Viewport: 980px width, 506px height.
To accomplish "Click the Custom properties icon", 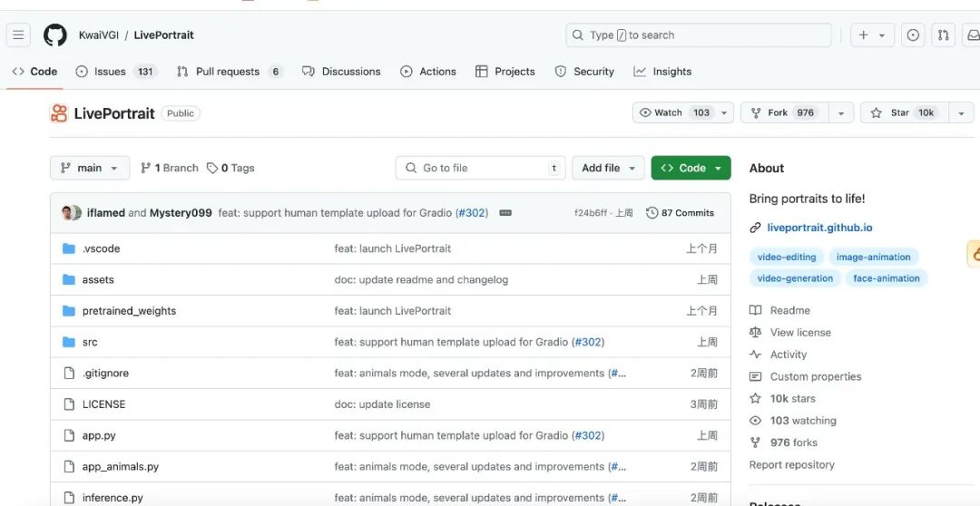I will (x=756, y=376).
